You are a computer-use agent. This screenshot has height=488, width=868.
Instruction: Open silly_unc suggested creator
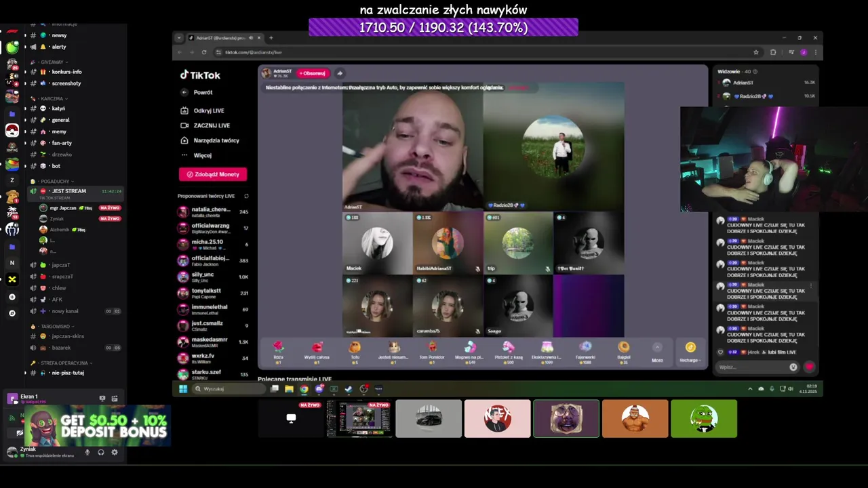(214, 277)
